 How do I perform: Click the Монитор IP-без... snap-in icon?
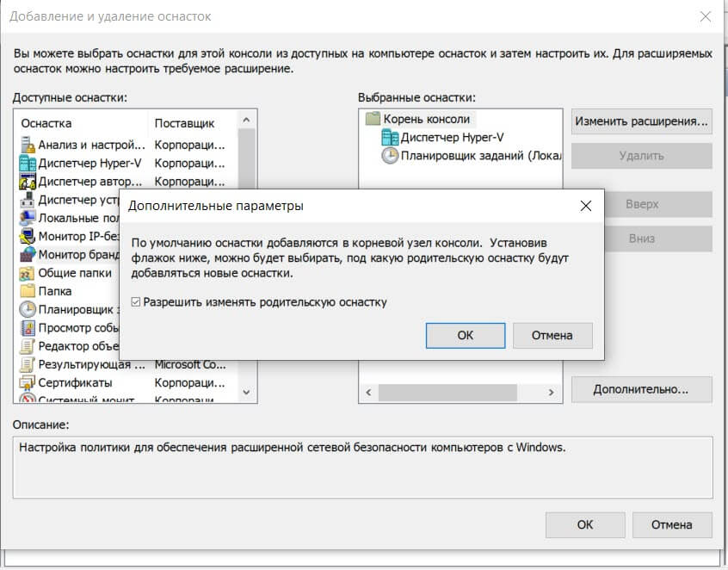point(28,237)
